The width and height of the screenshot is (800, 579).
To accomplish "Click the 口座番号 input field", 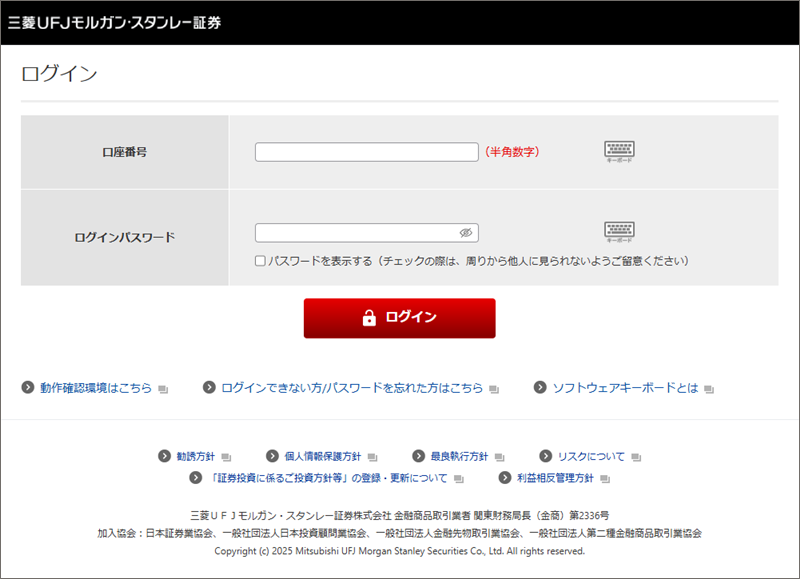I will (366, 152).
